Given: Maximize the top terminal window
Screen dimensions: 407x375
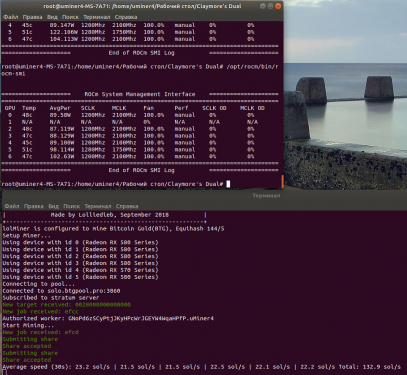Looking at the screenshot, I should click(x=270, y=6).
